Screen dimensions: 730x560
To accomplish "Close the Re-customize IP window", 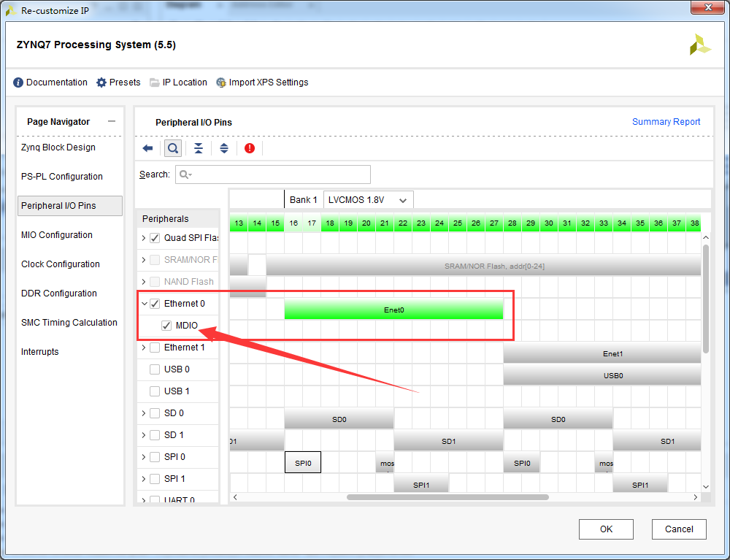I will 707,7.
